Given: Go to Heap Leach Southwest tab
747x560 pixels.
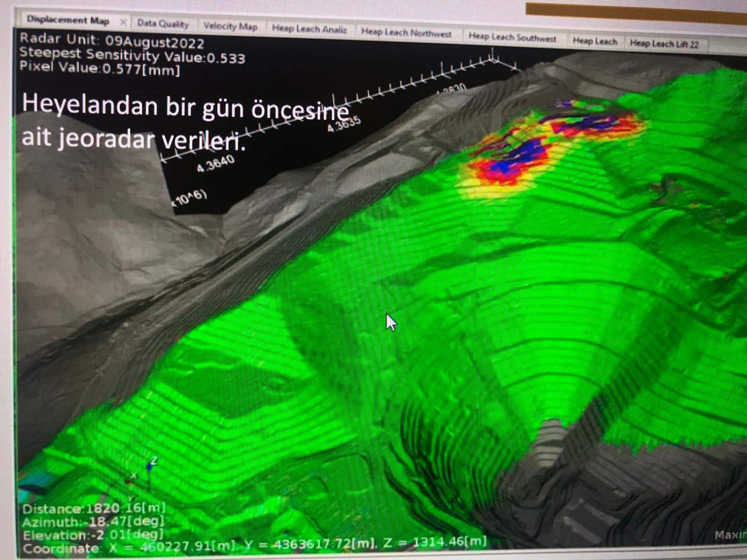Looking at the screenshot, I should click(512, 37).
